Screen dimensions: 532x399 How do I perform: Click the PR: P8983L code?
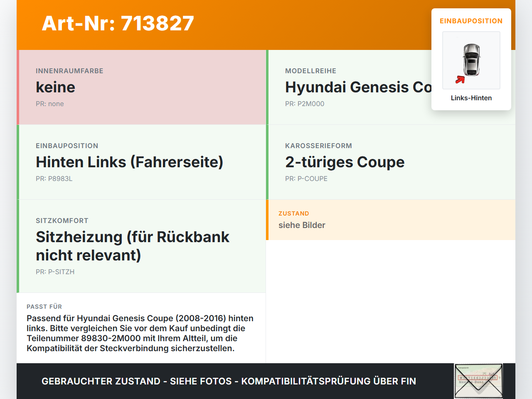click(x=54, y=178)
